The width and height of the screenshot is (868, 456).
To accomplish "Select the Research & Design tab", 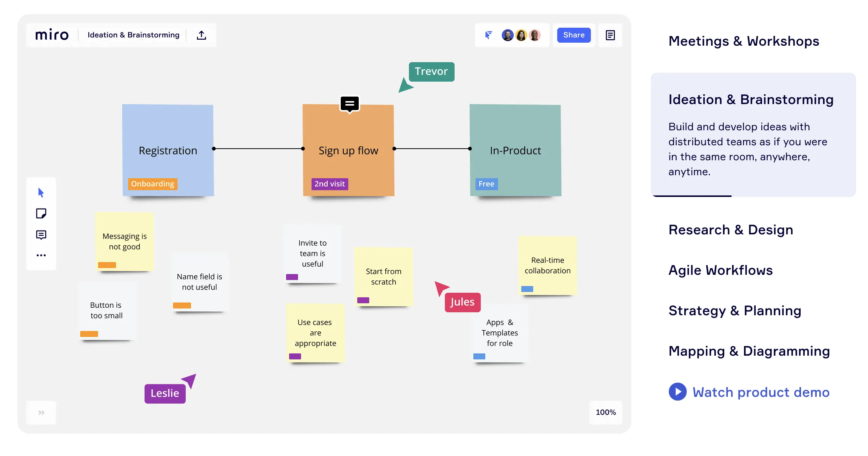I will coord(731,230).
